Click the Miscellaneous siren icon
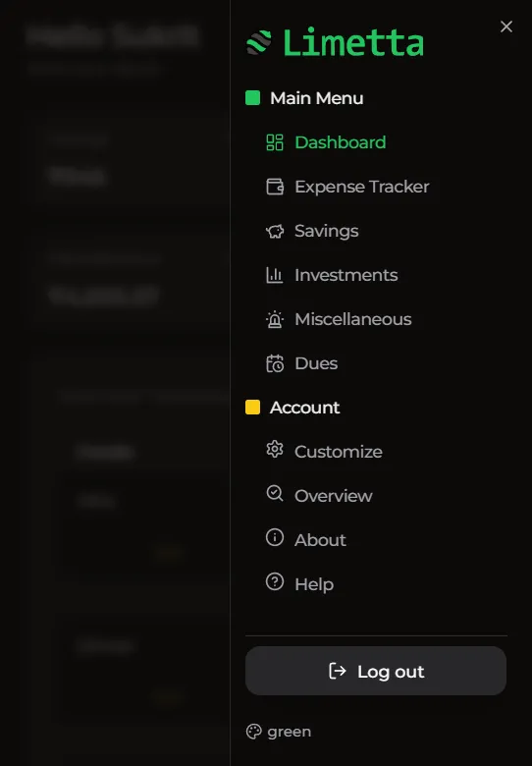Screen dimensions: 532x766 coord(275,319)
